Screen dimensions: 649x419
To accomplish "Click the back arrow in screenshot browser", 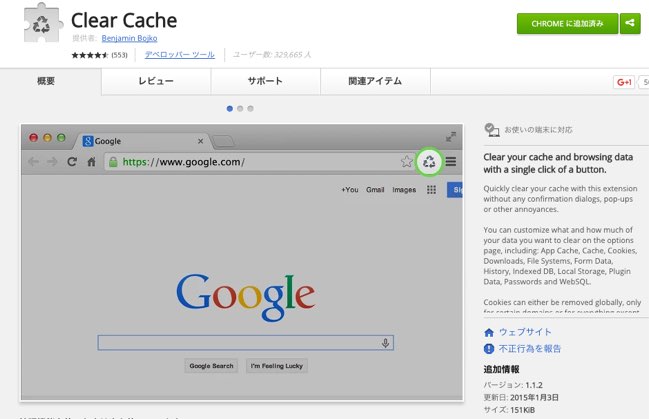I will point(33,162).
